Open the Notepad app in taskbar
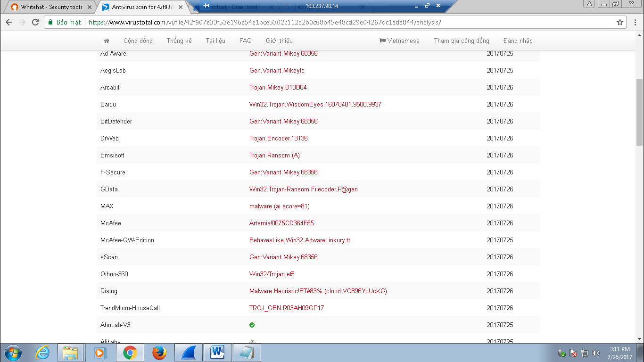 [x=247, y=353]
